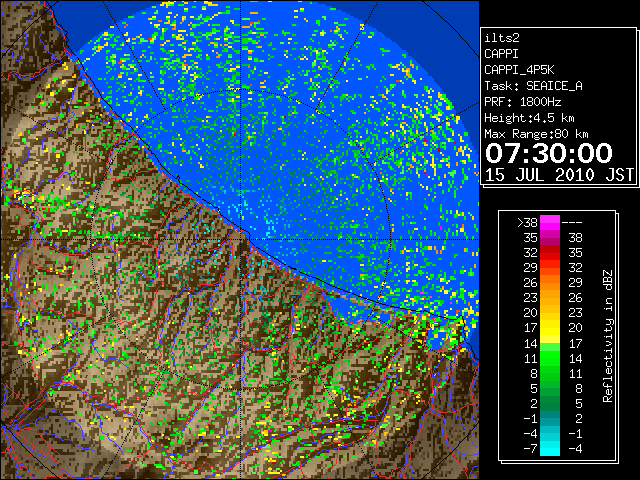Click the radar center where crosshair lines meet
The height and width of the screenshot is (480, 640).
coord(241,239)
